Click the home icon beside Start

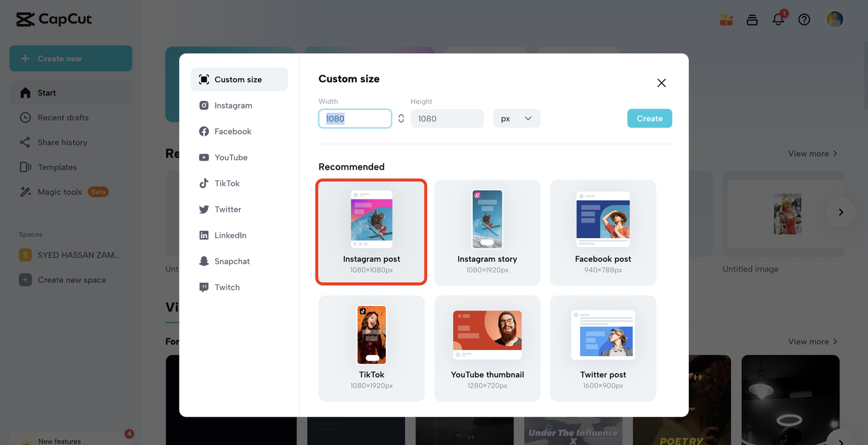click(x=25, y=92)
